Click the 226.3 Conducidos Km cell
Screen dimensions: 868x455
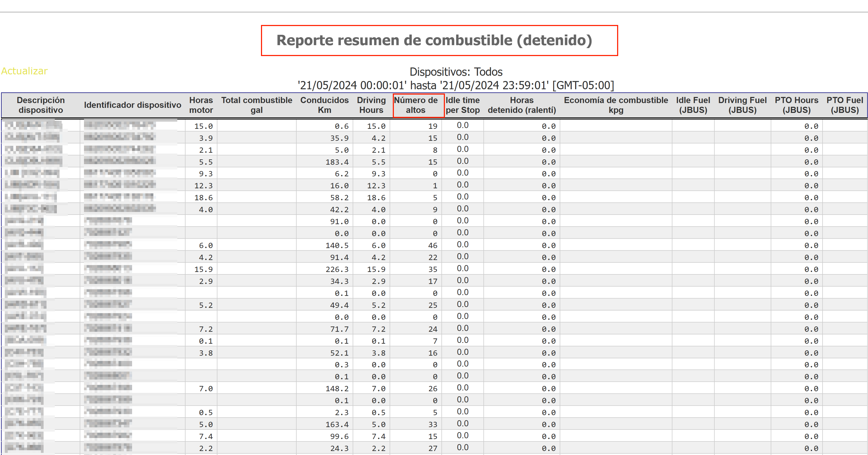pyautogui.click(x=337, y=269)
